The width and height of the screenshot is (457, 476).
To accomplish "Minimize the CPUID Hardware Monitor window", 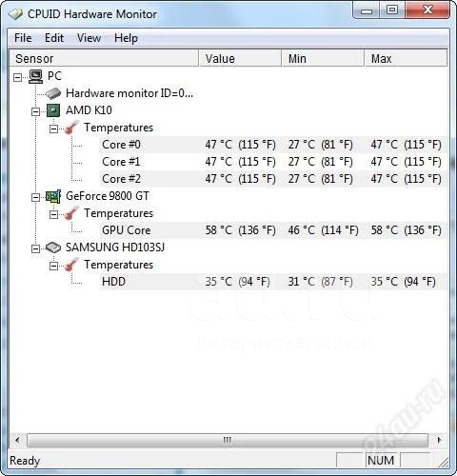I will pyautogui.click(x=367, y=11).
